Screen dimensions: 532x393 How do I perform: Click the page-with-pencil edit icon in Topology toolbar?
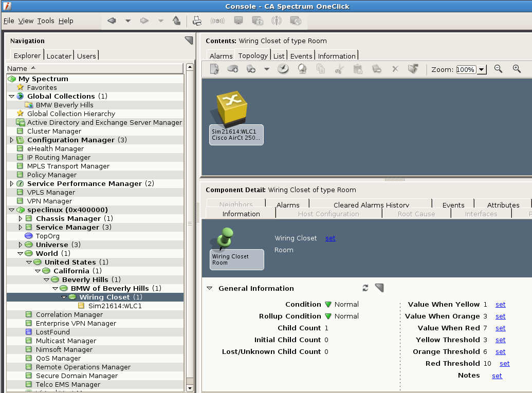point(214,69)
